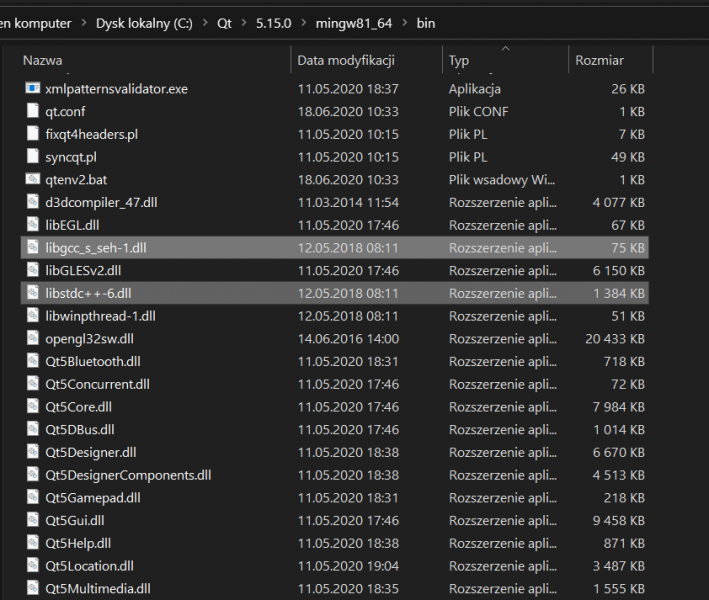Select the libEGL.dll file icon

[33, 225]
